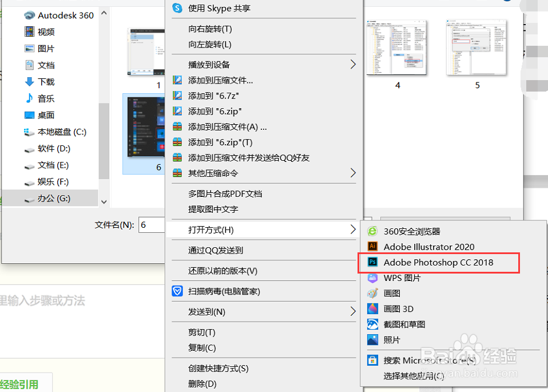This screenshot has height=392, width=548.
Task: Click the sidebar scroll-up arrow
Action: [x=104, y=13]
